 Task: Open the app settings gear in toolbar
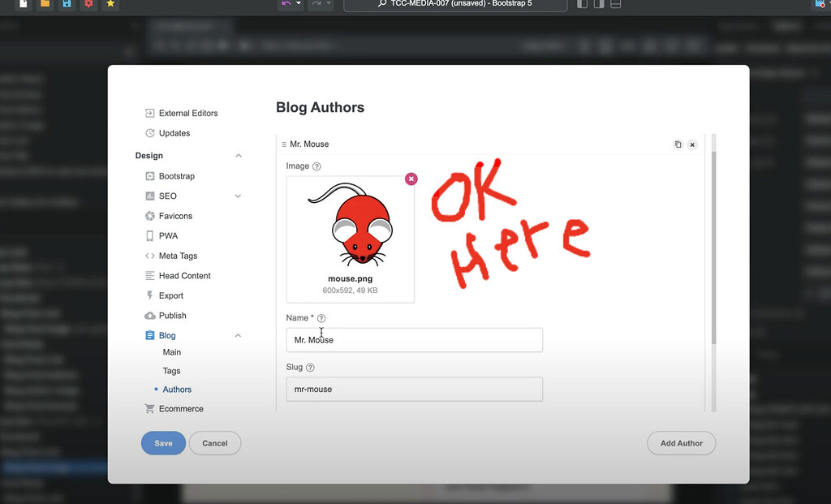(88, 6)
